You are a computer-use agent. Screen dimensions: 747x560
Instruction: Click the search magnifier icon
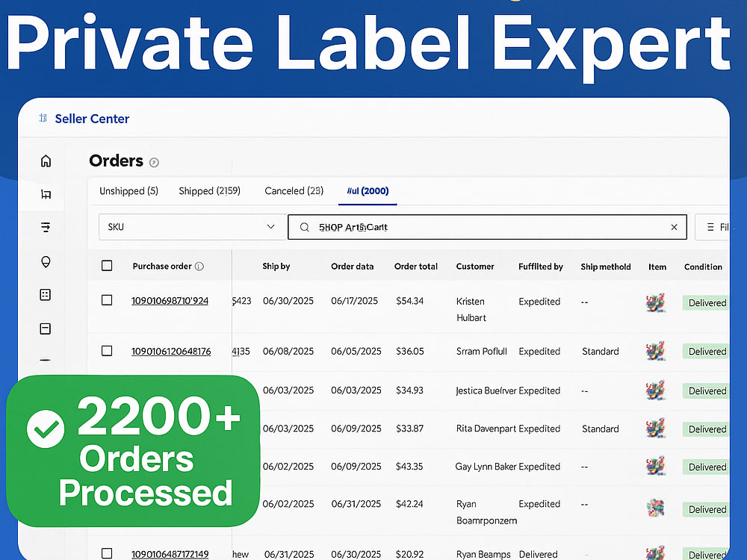305,227
